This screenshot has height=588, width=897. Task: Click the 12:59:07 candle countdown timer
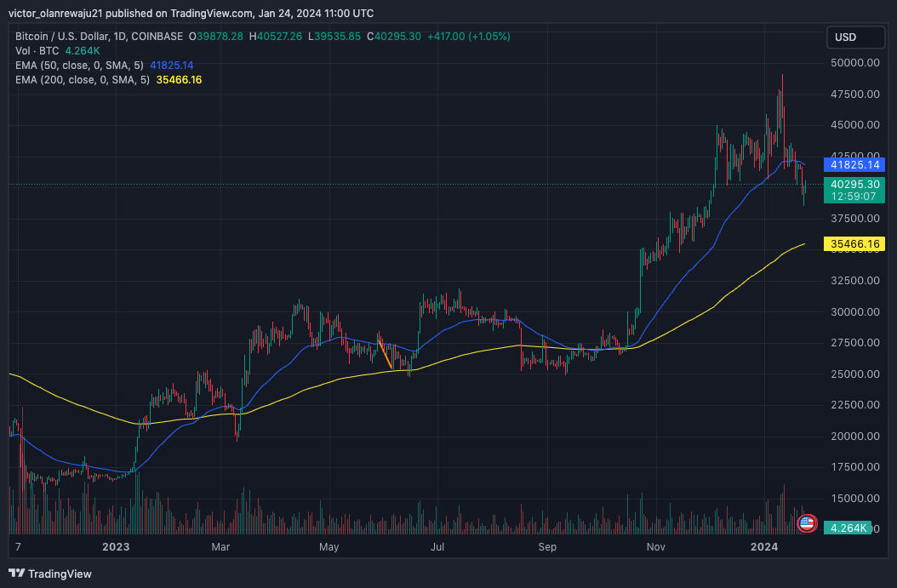pos(854,197)
